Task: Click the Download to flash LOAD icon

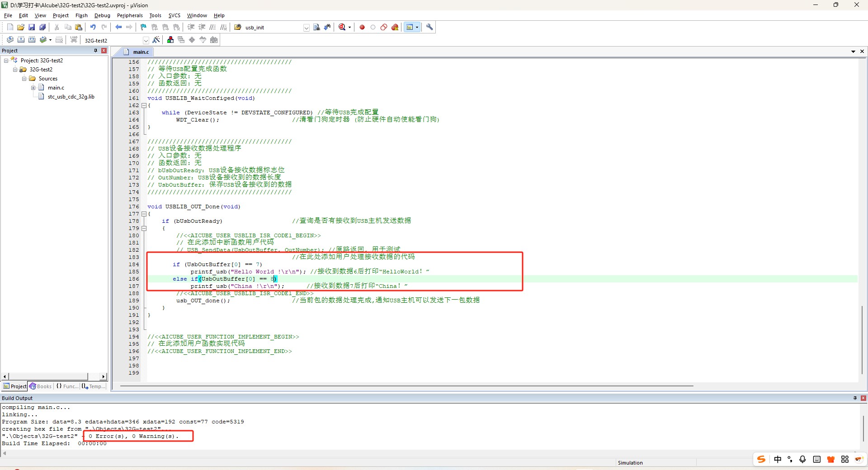Action: click(x=74, y=40)
